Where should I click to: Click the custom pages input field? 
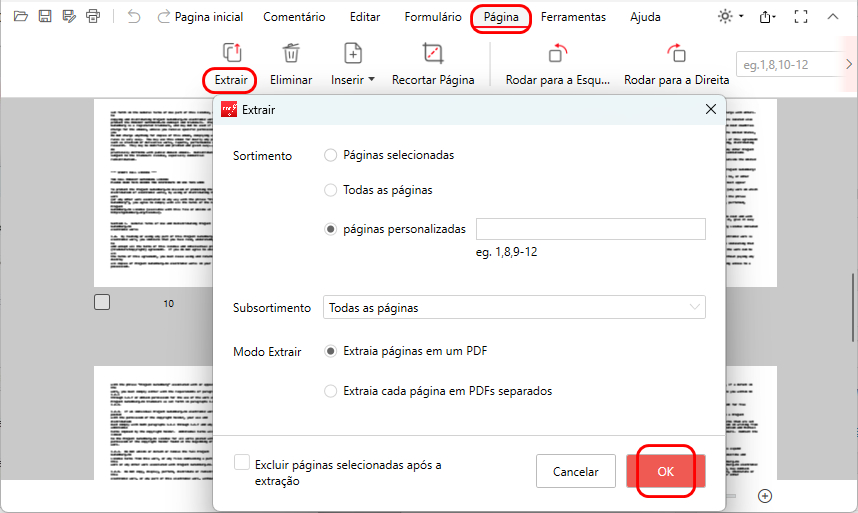pos(590,229)
